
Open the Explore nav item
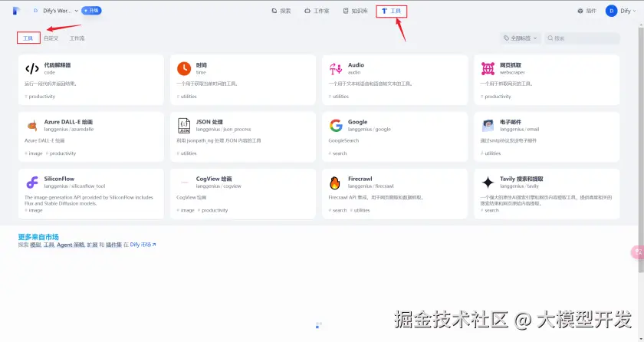tap(281, 11)
